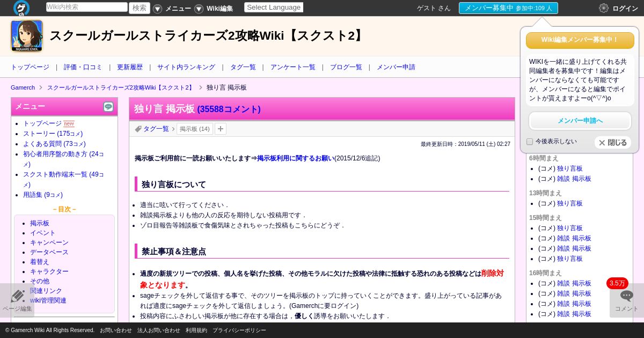This screenshot has width=644, height=338.
Task: Open the ストーリー (175コメ) sidebar link
Action: [53, 134]
